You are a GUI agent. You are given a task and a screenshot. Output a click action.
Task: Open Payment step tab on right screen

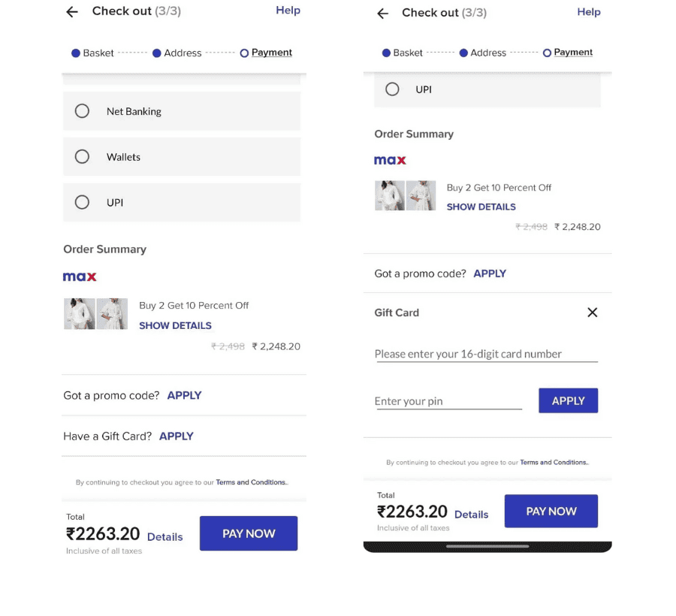pyautogui.click(x=573, y=52)
